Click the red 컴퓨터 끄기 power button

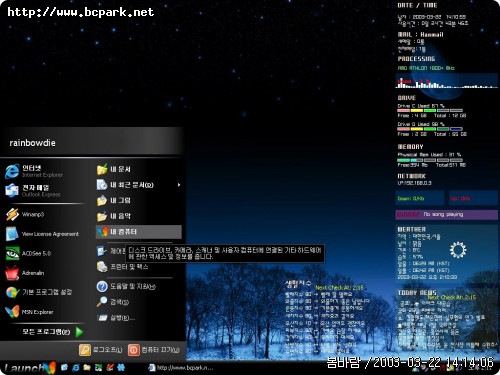(x=154, y=350)
